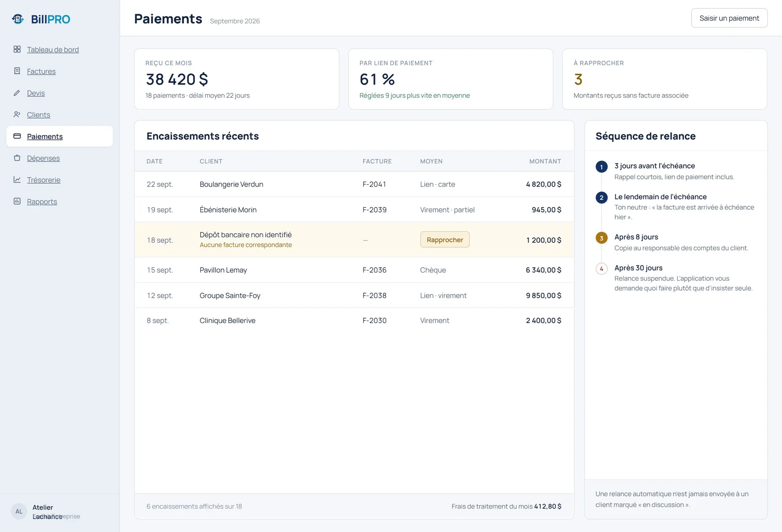Screen dimensions: 782x532
Task: Click the AL user avatar
Action: point(19,511)
